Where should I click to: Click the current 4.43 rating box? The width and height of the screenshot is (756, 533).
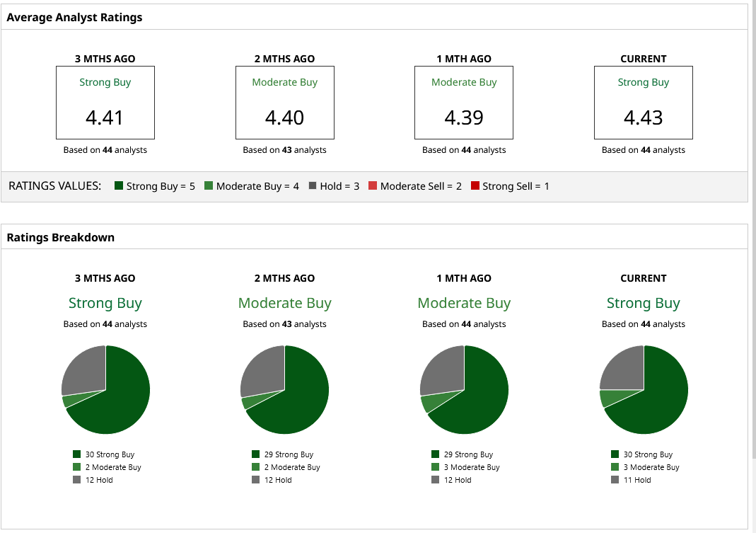pyautogui.click(x=643, y=103)
